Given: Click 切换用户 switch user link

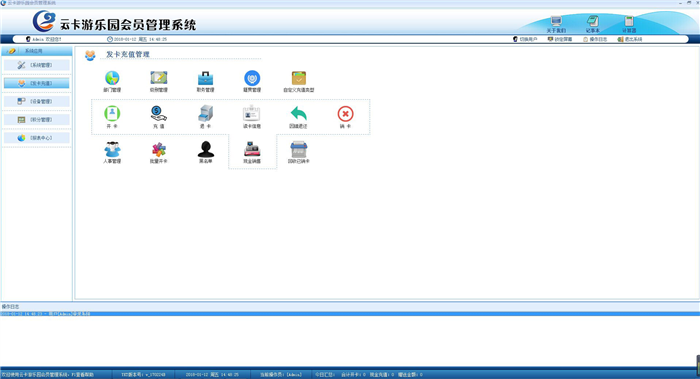Looking at the screenshot, I should [x=525, y=39].
